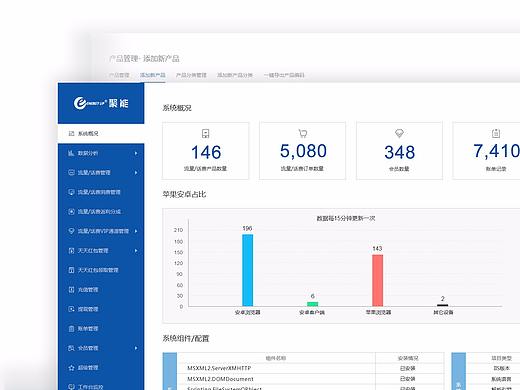This screenshot has height=390, width=520.
Task: Click the 数据每15分钟更新一次 chart title
Action: click(x=346, y=218)
